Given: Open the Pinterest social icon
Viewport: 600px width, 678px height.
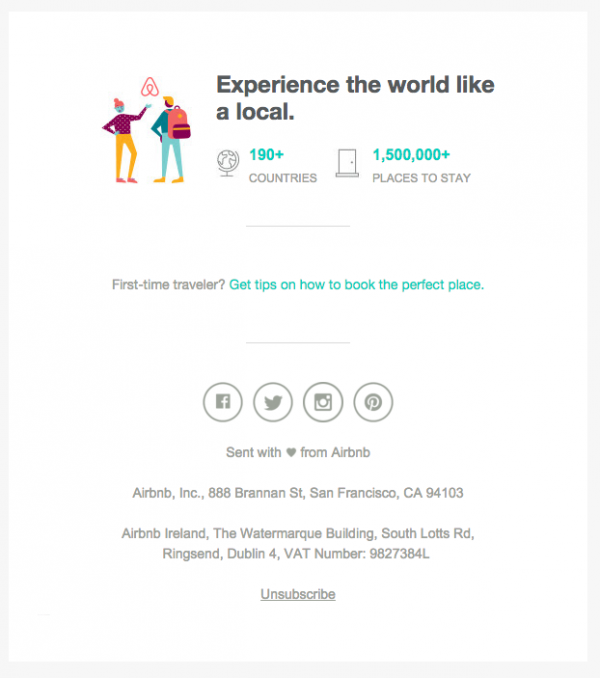Looking at the screenshot, I should pos(373,402).
